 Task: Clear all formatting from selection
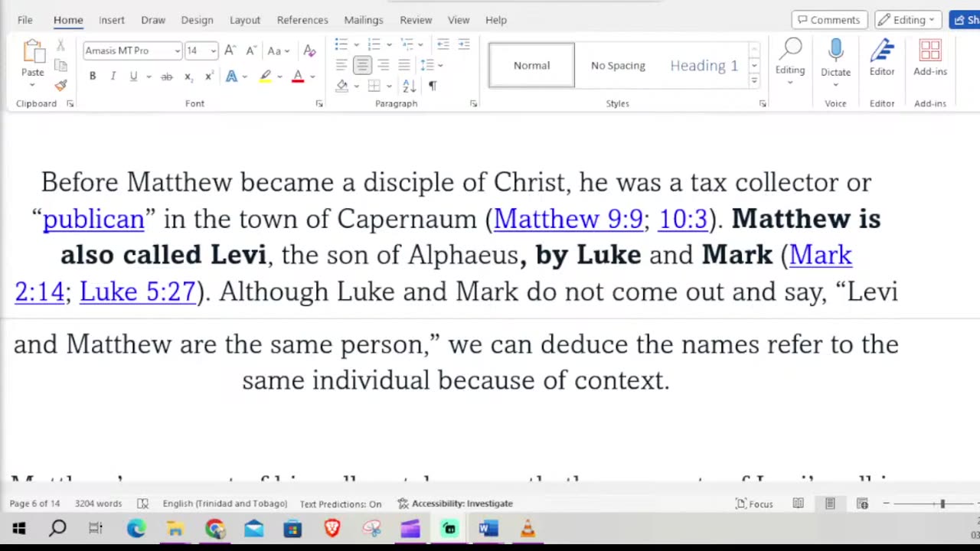pyautogui.click(x=309, y=51)
